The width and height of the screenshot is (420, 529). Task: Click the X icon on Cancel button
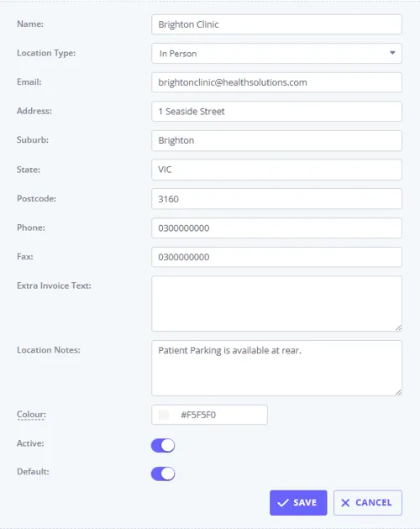[x=345, y=503]
